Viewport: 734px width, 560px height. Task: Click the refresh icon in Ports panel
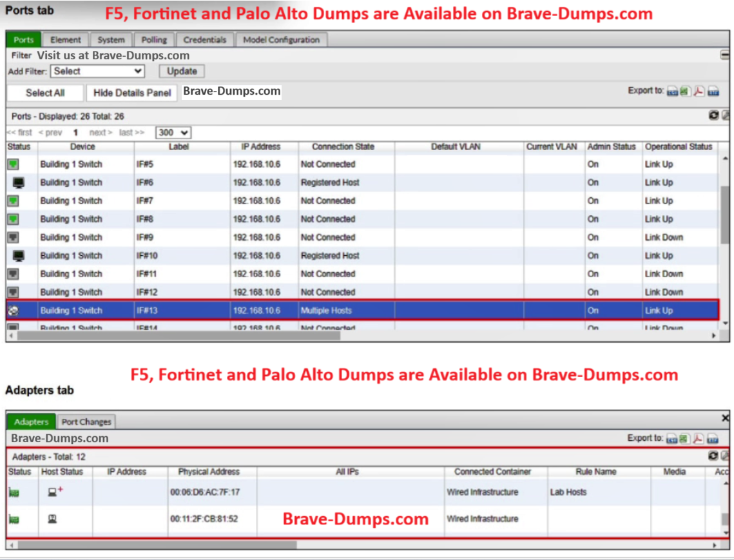click(x=713, y=116)
